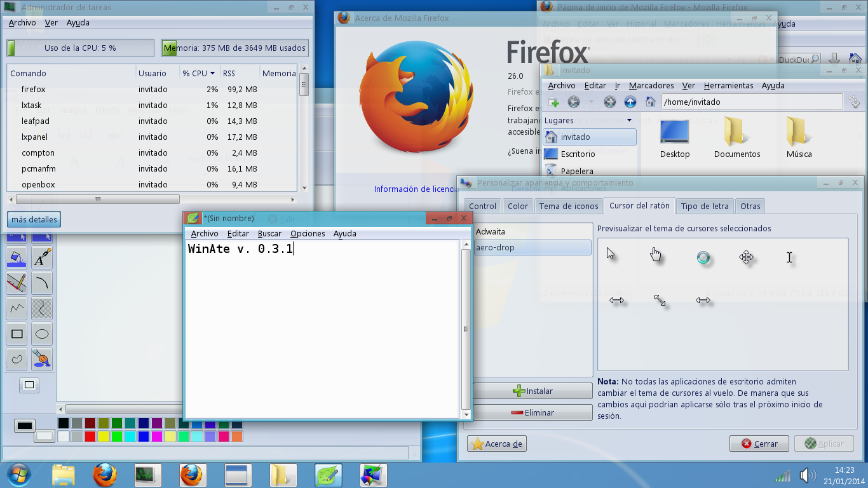Screen dimensions: 868x488
Task: Click the network signal tray icon
Action: pos(783,476)
